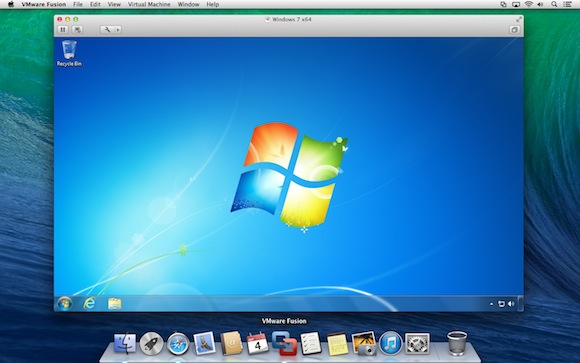Click the Unity view button in the toolbar
580x363 pixels.
515,30
